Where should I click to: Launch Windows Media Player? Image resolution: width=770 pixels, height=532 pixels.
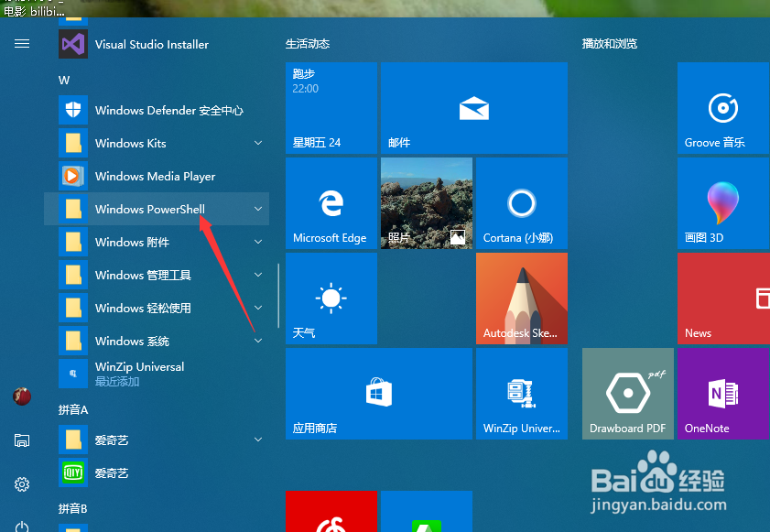click(x=157, y=176)
